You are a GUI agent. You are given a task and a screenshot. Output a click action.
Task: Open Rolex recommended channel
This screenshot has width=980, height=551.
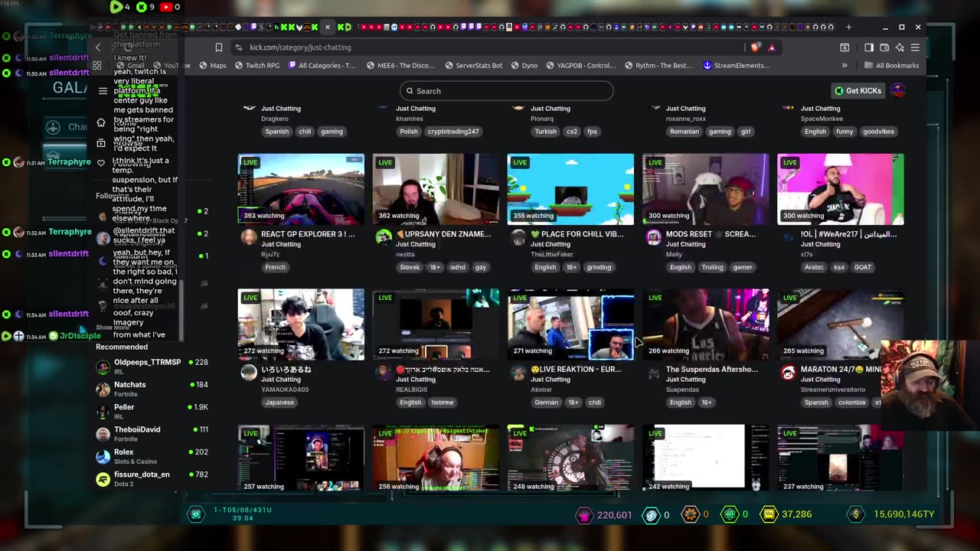pyautogui.click(x=152, y=456)
